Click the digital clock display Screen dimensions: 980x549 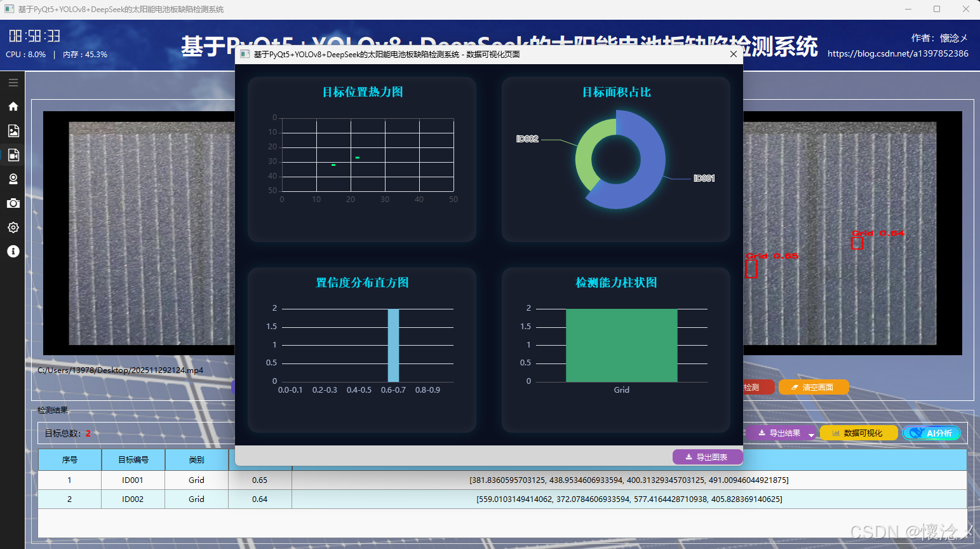coord(35,36)
